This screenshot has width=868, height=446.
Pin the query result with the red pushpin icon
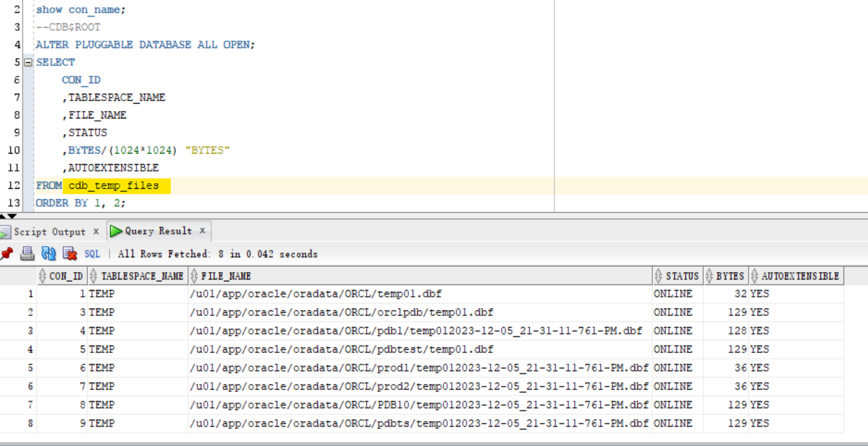point(7,254)
